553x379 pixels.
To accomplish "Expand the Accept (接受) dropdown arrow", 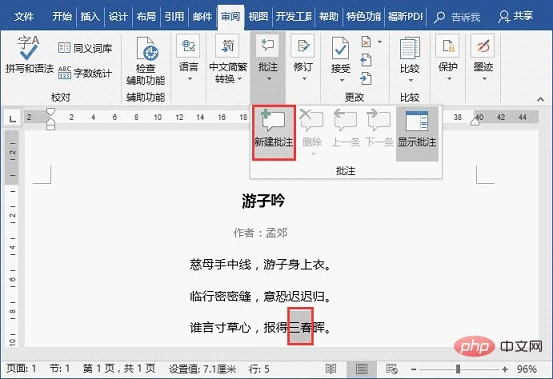I will (341, 80).
